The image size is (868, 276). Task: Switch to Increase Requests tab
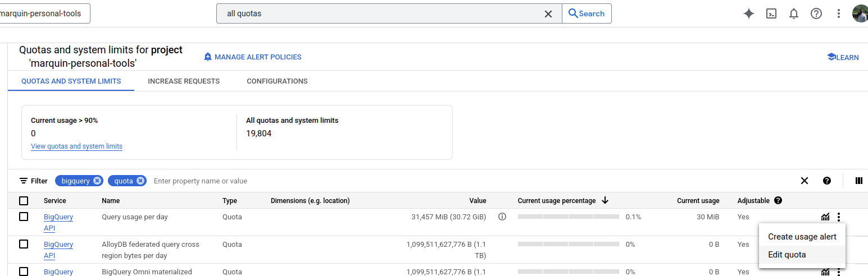[x=184, y=81]
